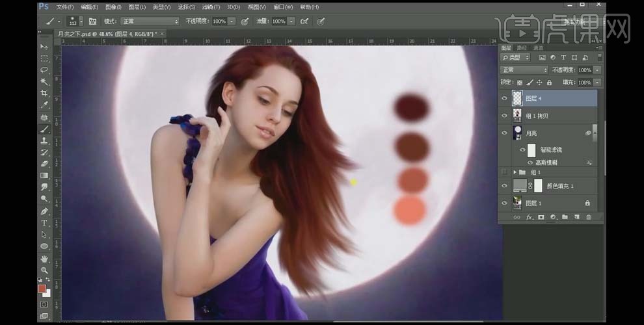The height and width of the screenshot is (325, 644).
Task: Show the hidden 组 1 group
Action: 504,172
